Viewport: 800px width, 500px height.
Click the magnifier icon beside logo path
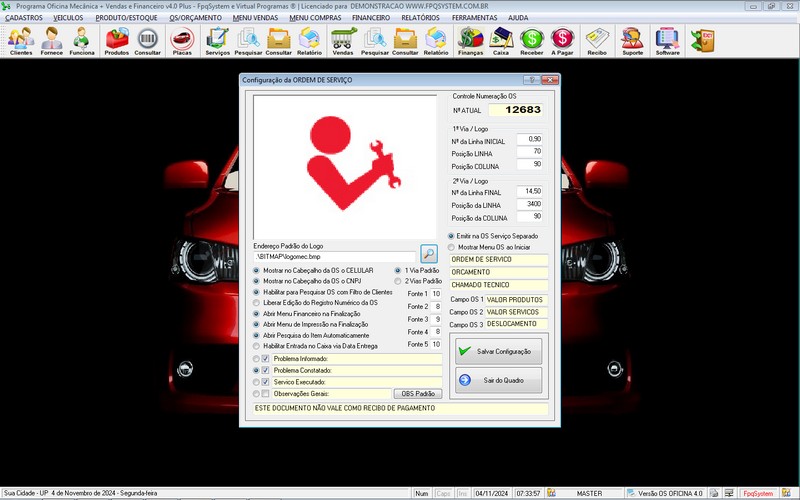429,254
